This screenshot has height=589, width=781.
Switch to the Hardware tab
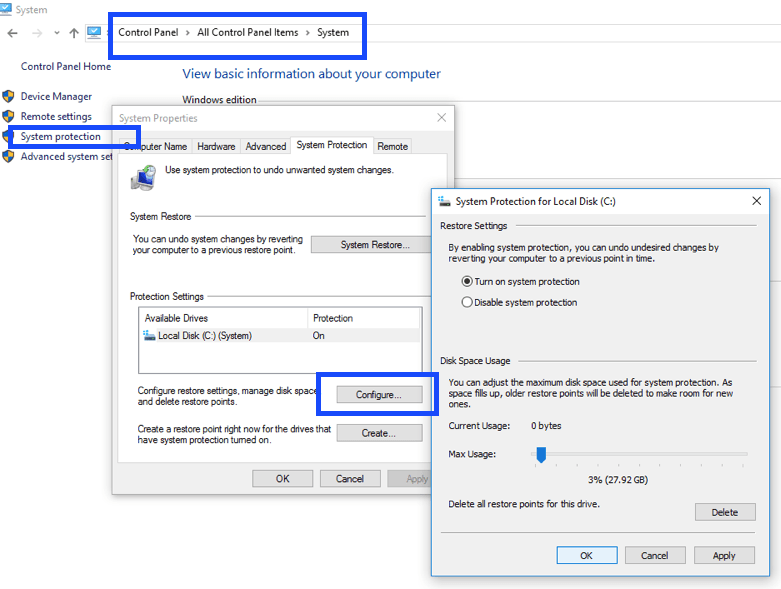pyautogui.click(x=216, y=146)
